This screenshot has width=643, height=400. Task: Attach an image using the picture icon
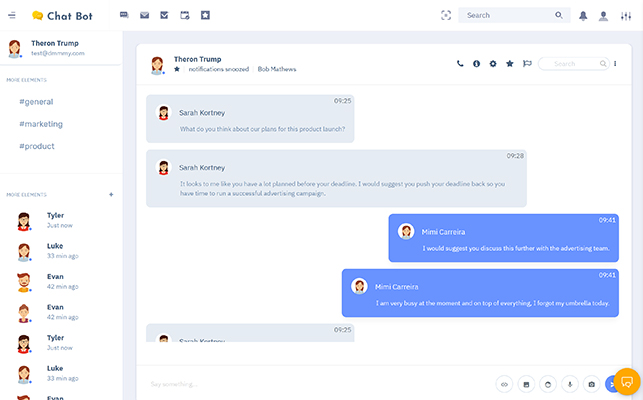tap(526, 384)
